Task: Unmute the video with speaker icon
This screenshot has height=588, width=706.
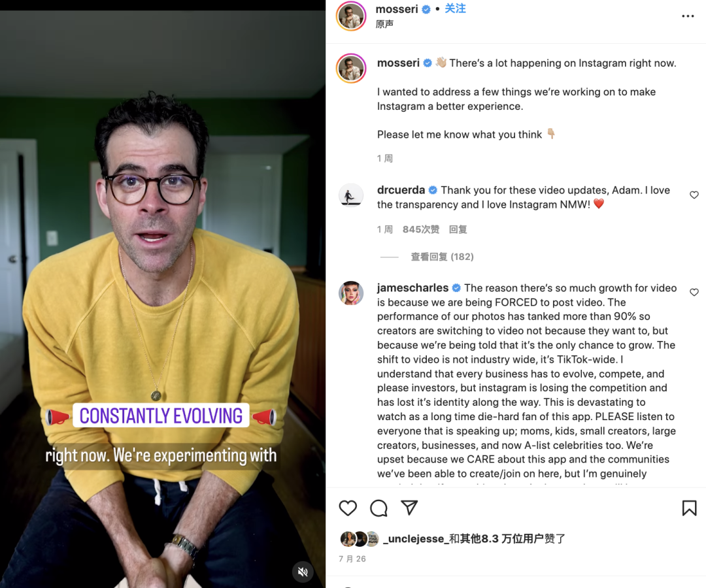Action: pos(303,572)
